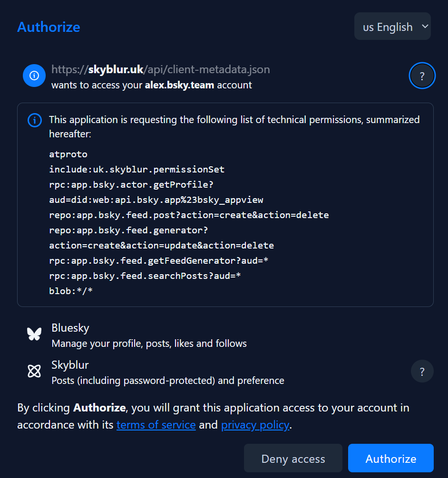Image resolution: width=448 pixels, height=478 pixels.
Task: Click the Bluesky butterfly icon
Action: (34, 334)
